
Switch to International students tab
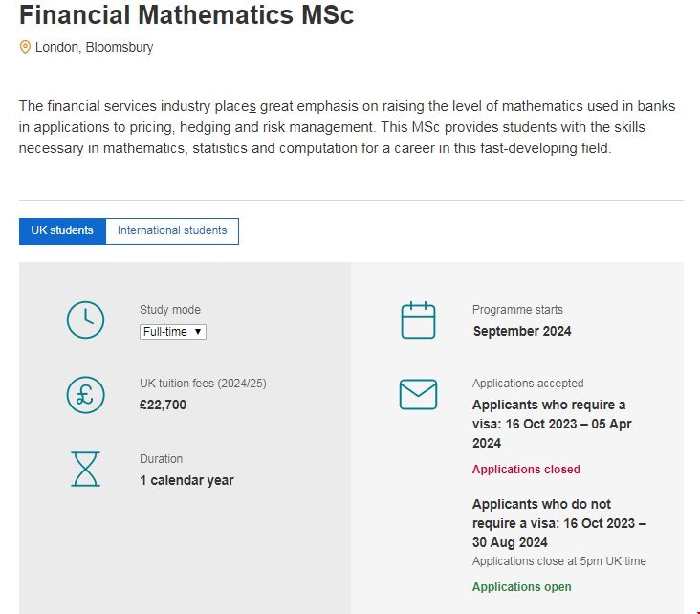(172, 230)
